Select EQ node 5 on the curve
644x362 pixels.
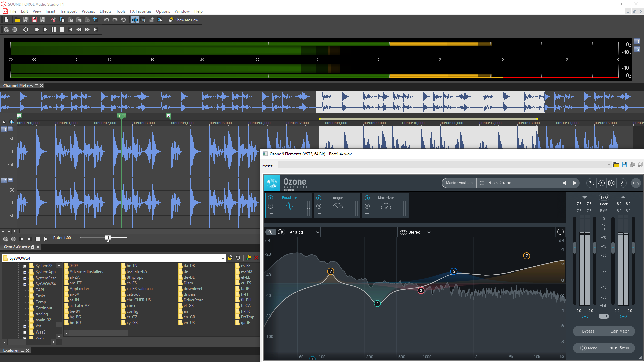tap(454, 271)
